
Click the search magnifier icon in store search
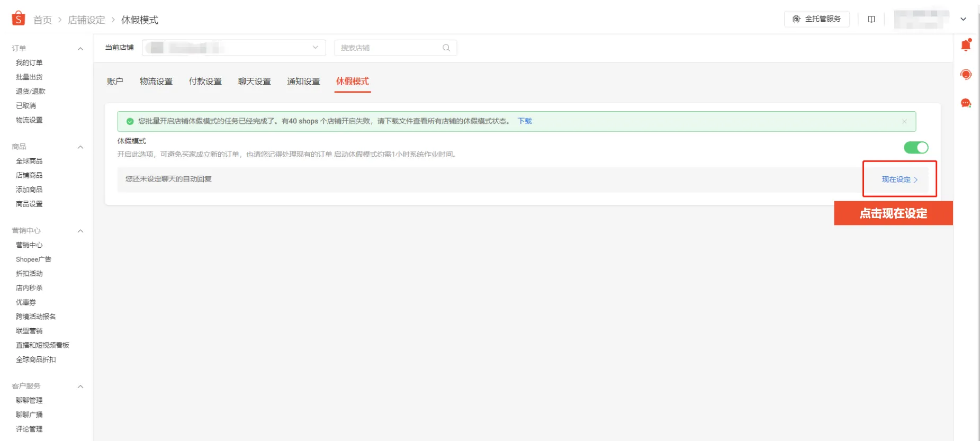pos(446,48)
